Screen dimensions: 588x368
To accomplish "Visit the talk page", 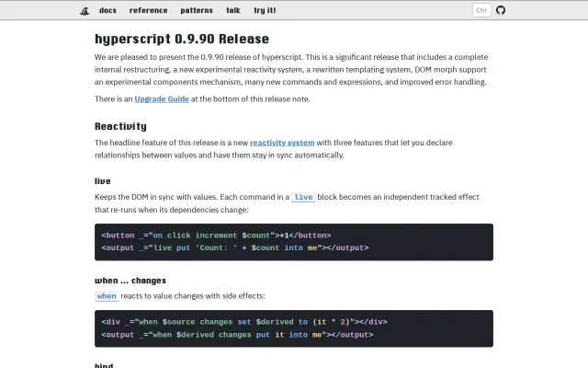I will pos(232,10).
